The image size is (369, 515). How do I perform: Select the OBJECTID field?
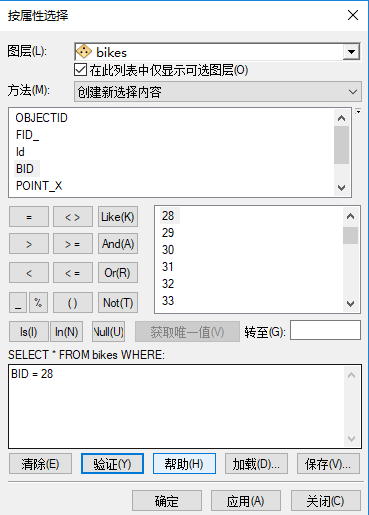[x=41, y=118]
